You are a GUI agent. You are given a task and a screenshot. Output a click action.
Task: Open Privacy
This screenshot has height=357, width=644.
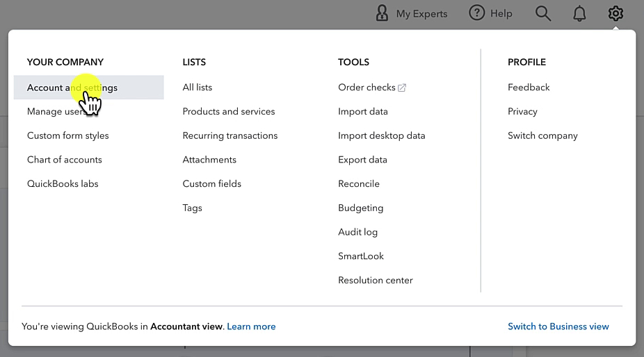click(522, 112)
